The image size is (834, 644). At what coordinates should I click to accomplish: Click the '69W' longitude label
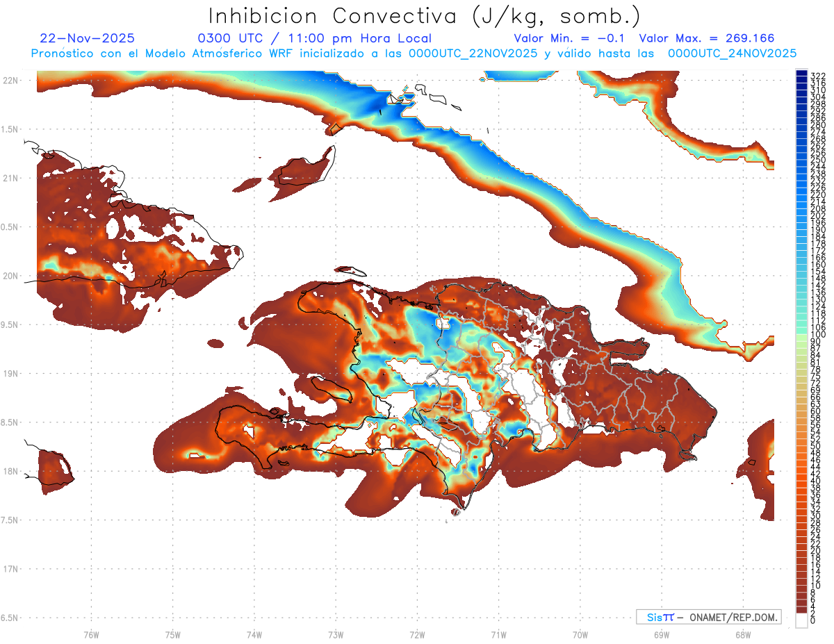point(661,634)
